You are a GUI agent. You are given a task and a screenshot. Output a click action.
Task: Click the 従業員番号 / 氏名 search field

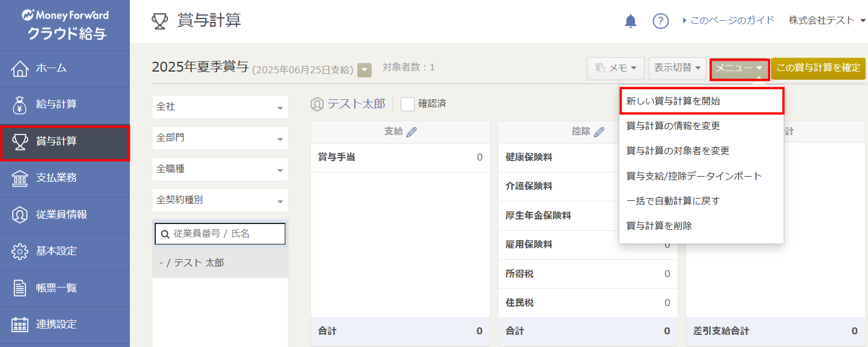tap(220, 234)
